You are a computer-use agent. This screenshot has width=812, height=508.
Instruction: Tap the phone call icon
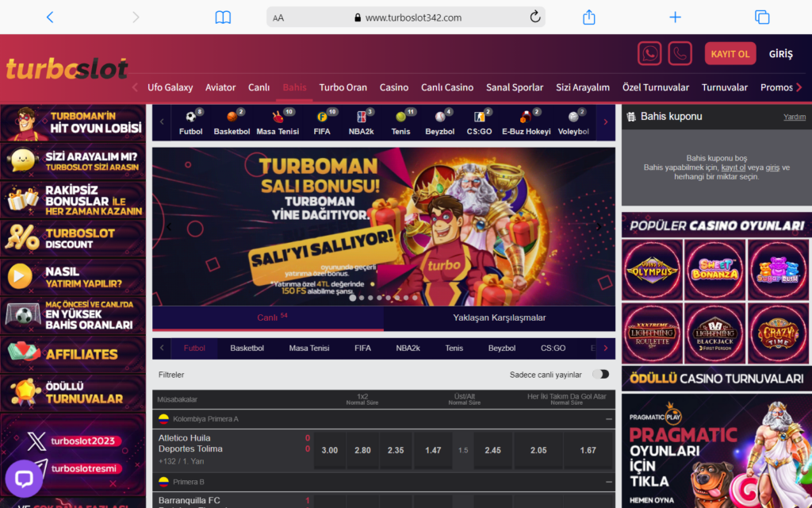click(x=680, y=53)
